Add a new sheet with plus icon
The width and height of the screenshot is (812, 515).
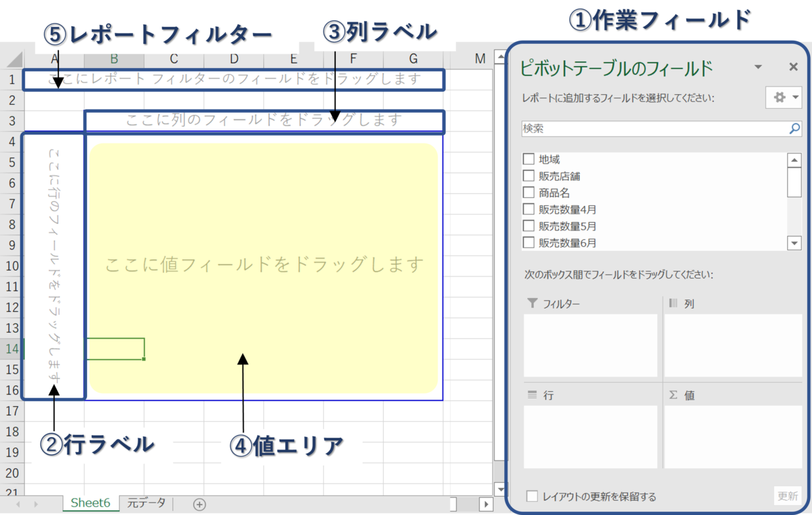pos(199,504)
